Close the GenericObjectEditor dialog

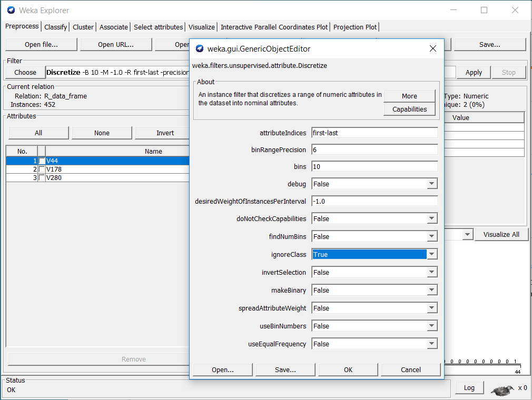(433, 49)
